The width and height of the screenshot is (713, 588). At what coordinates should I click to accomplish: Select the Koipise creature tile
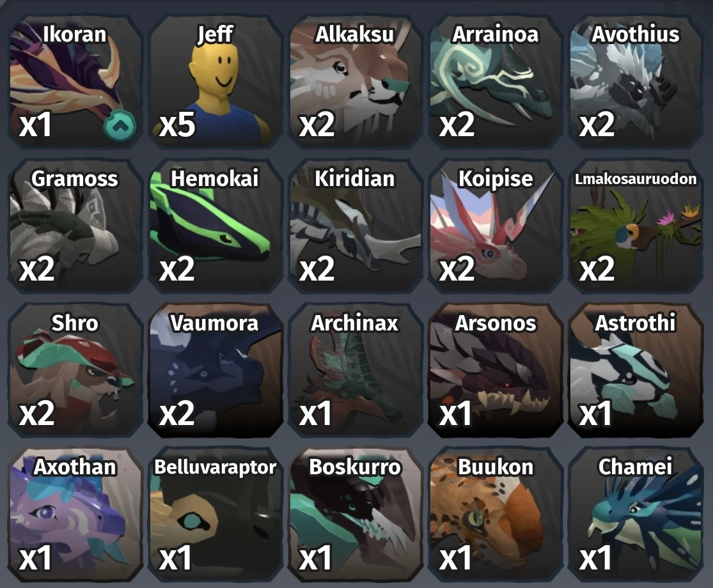pyautogui.click(x=495, y=226)
